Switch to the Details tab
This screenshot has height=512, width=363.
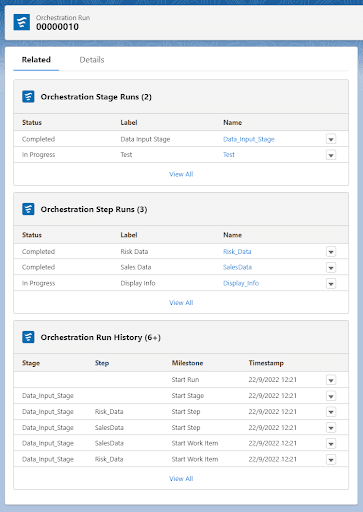tap(92, 60)
